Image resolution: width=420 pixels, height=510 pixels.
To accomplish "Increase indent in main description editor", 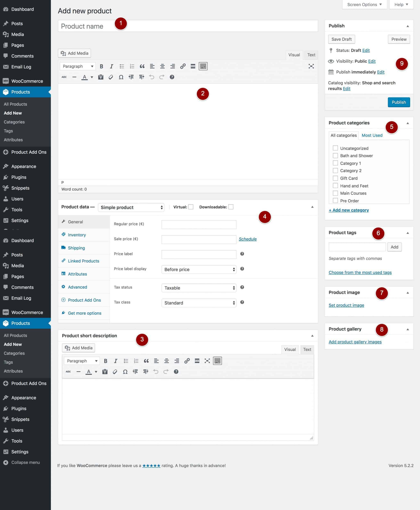I will point(142,77).
